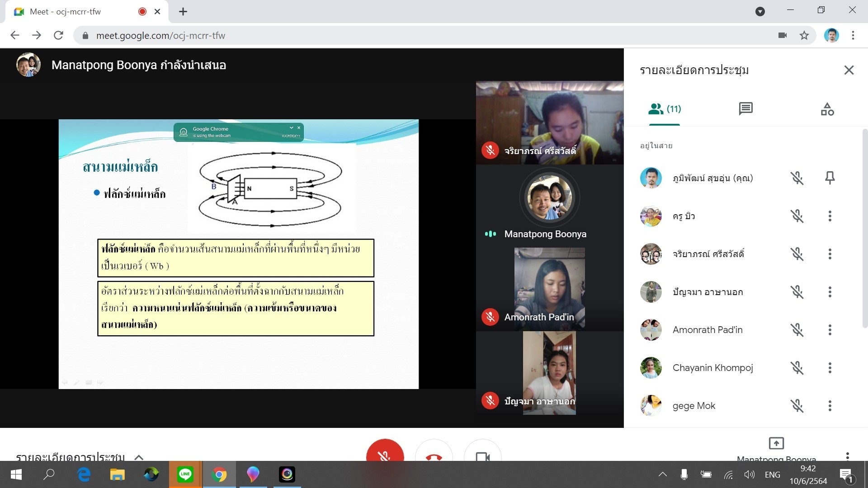Open the chat messages tab
868x488 pixels.
(x=745, y=109)
